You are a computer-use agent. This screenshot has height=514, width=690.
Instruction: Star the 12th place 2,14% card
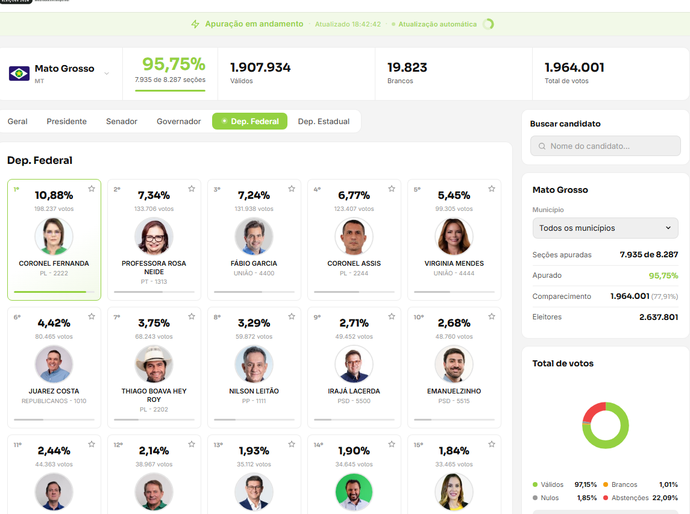coord(191,444)
